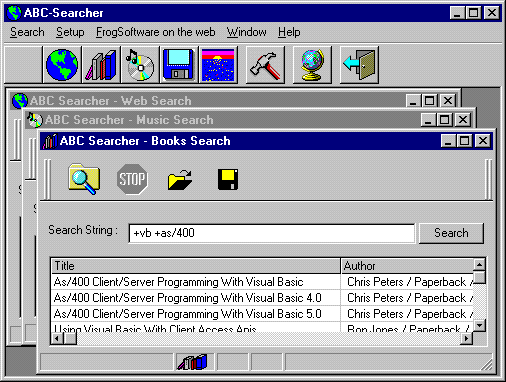Click the blue floppy disk software search icon
This screenshot has height=382, width=506.
(179, 65)
